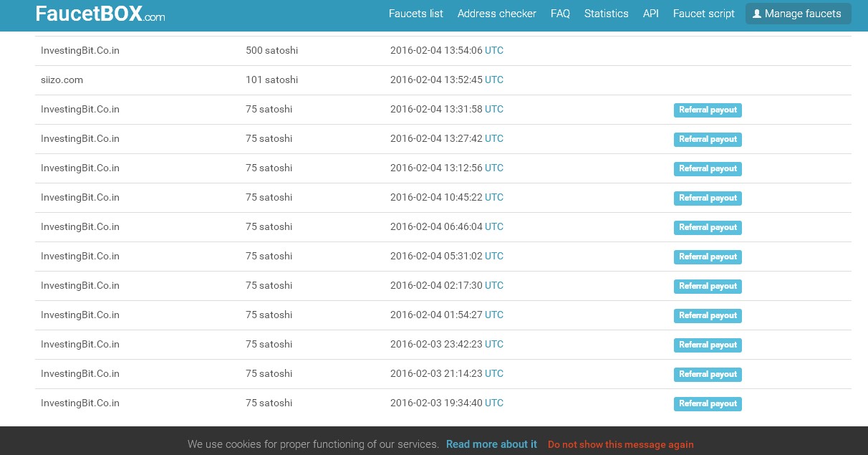Click Referral payout badge in 13:12:56 row
The width and height of the screenshot is (868, 455).
(x=708, y=168)
